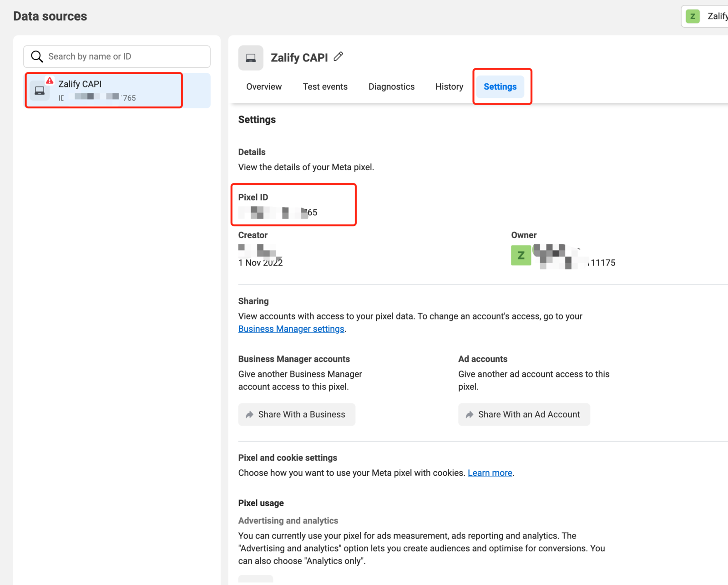This screenshot has width=728, height=585.
Task: Click the magnifier icon in the search box
Action: click(x=37, y=56)
